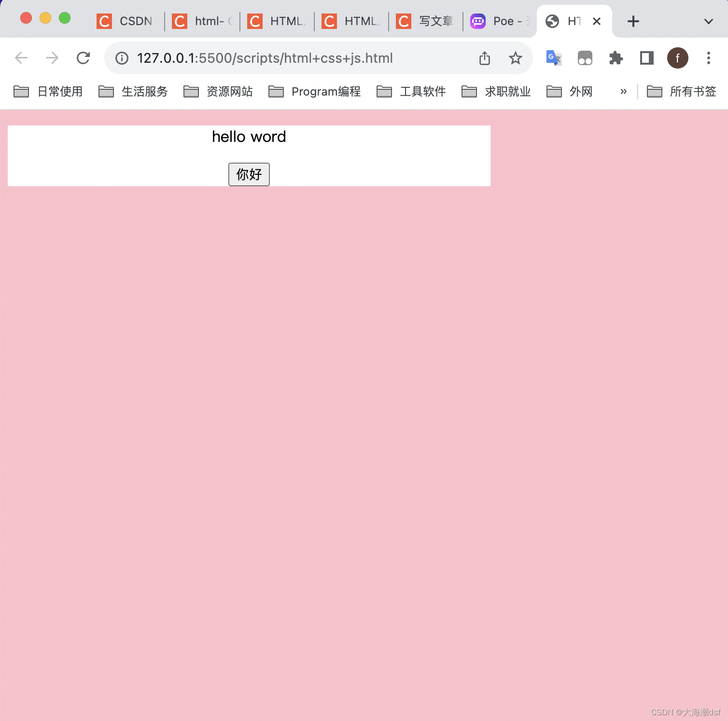Viewport: 728px width, 721px height.
Task: Click the site information icon in address bar
Action: tap(121, 58)
